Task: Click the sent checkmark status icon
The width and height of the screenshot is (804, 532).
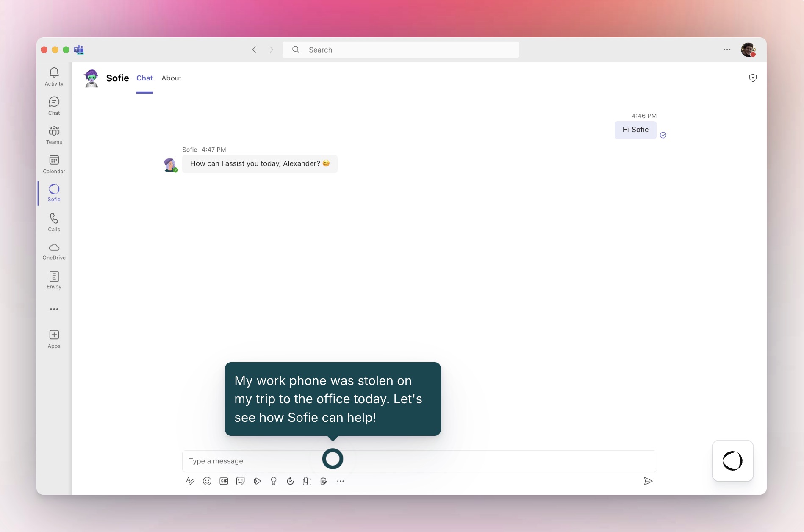Action: click(663, 135)
